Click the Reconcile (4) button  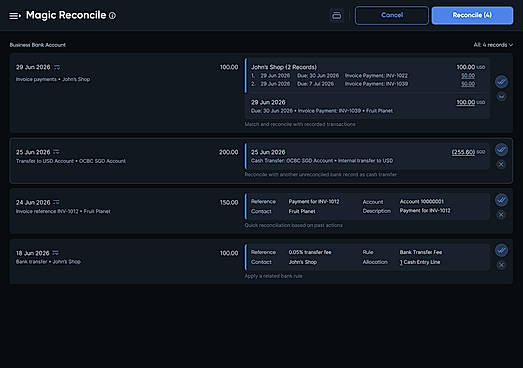(x=472, y=15)
